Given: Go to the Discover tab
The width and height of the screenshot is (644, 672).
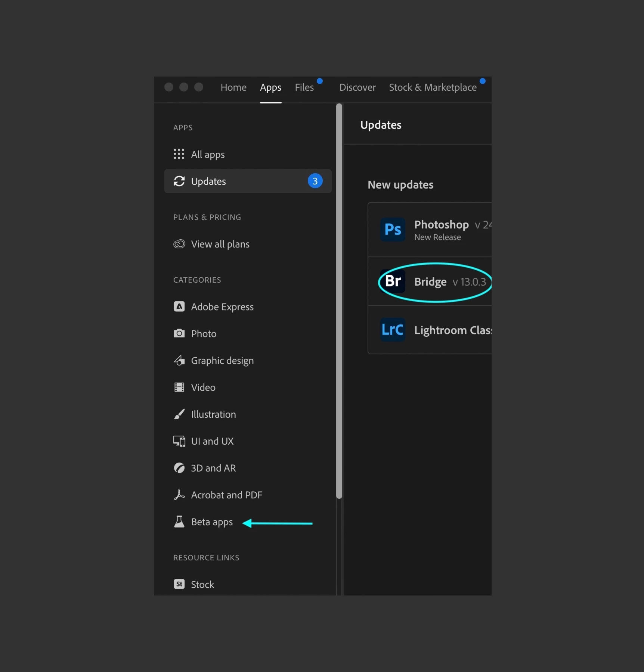Looking at the screenshot, I should pyautogui.click(x=357, y=87).
